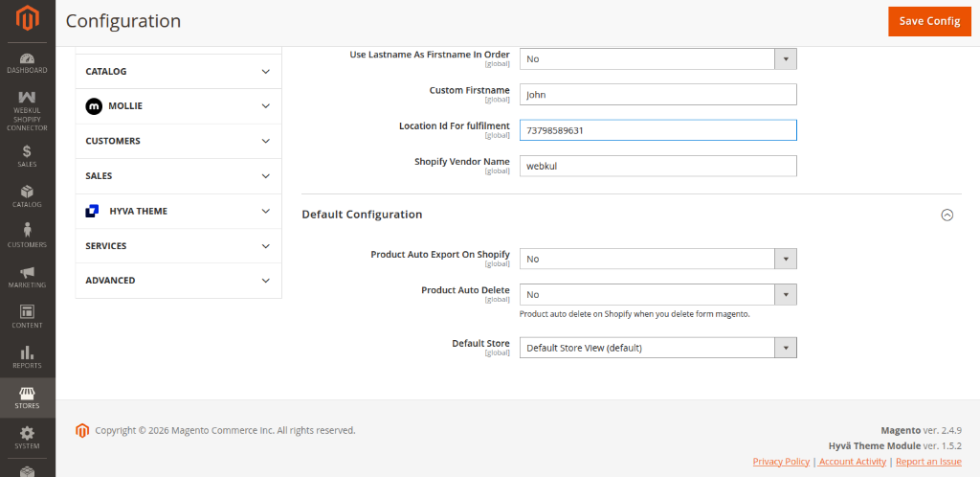Screen dimensions: 980x477
Task: Open Use Lastname As Firstname dropdown
Action: coord(658,58)
